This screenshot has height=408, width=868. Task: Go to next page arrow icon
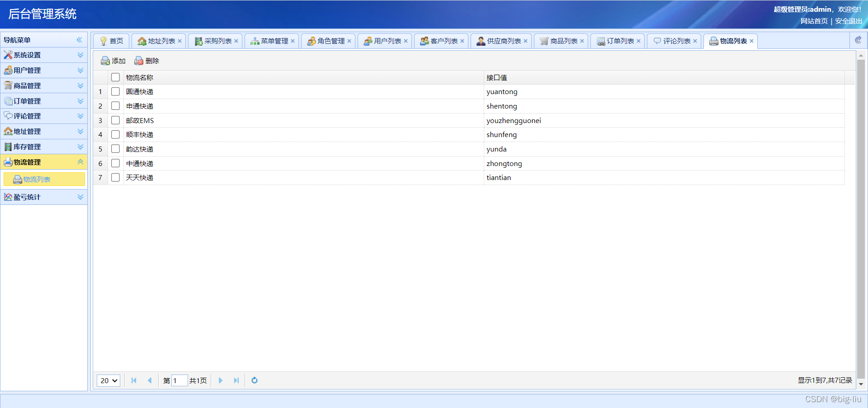click(x=221, y=380)
